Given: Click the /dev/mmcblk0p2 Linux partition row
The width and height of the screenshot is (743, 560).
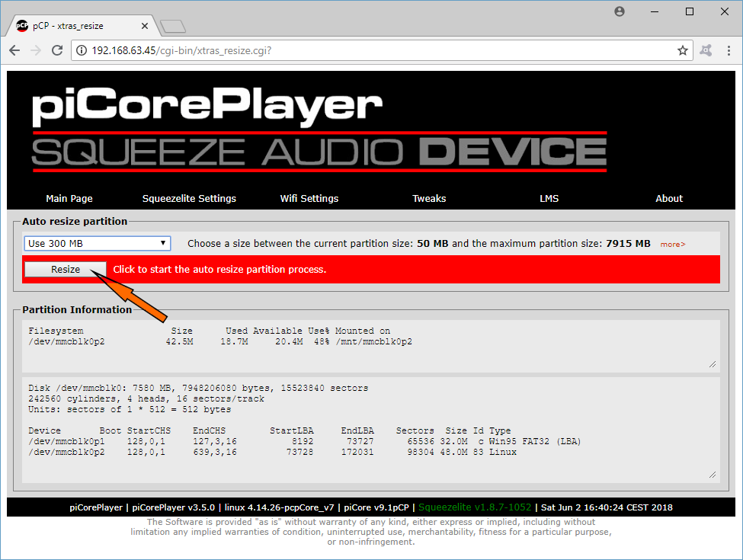Looking at the screenshot, I should click(273, 453).
